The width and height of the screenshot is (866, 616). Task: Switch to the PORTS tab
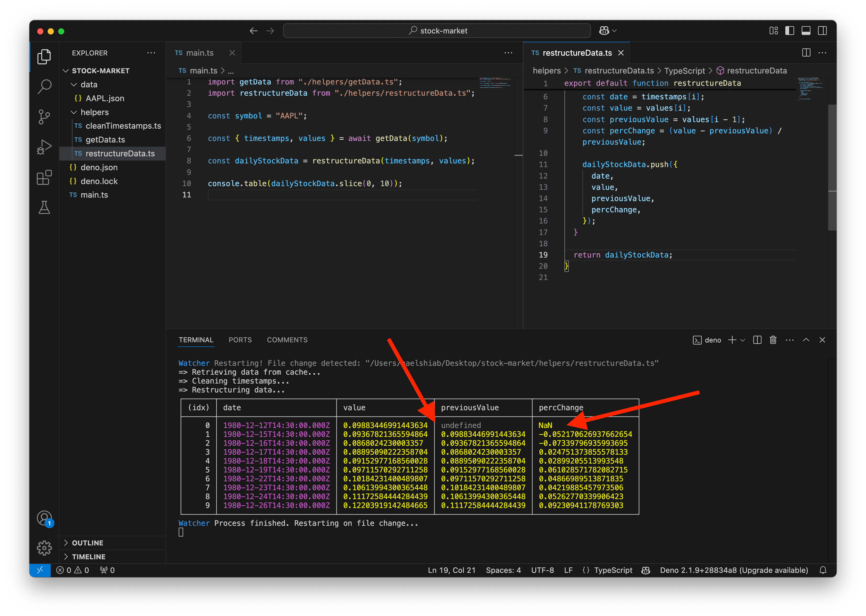click(x=240, y=340)
